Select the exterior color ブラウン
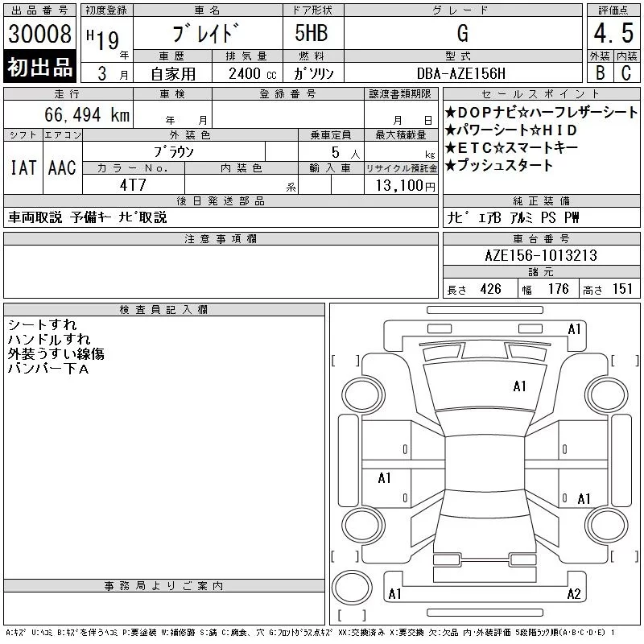Image resolution: width=644 pixels, height=644 pixels. 174,152
